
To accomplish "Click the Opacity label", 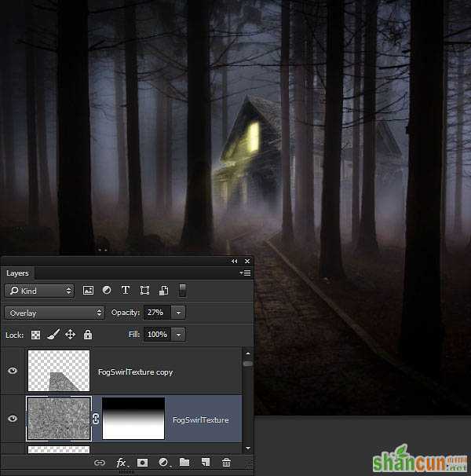I will pos(126,313).
